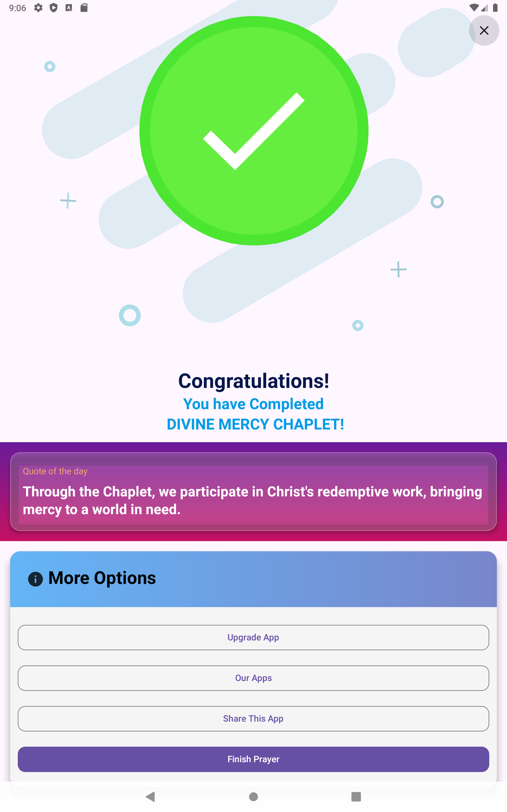The height and width of the screenshot is (812, 507).
Task: Tap the DIVINE MERCY CHAPLET text
Action: point(255,424)
